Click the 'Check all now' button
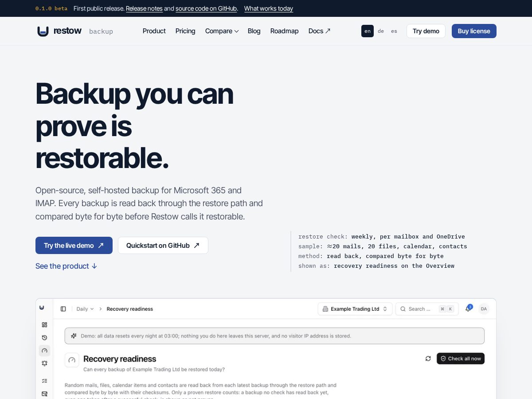This screenshot has width=532, height=399. pos(461,359)
